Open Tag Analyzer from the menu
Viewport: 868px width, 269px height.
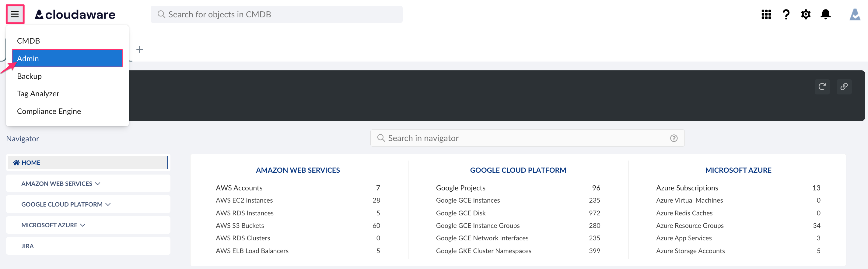38,94
